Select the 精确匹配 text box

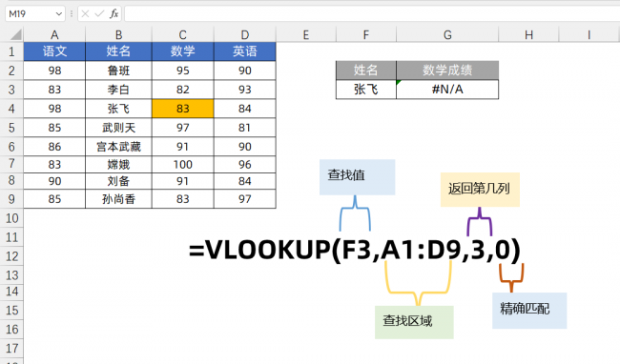(529, 311)
